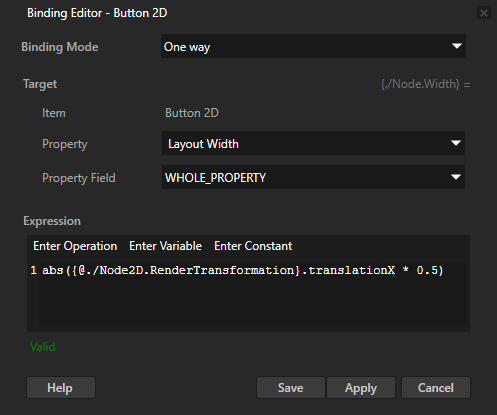Click the Item label
Viewport: 497px width, 415px height.
click(x=54, y=113)
